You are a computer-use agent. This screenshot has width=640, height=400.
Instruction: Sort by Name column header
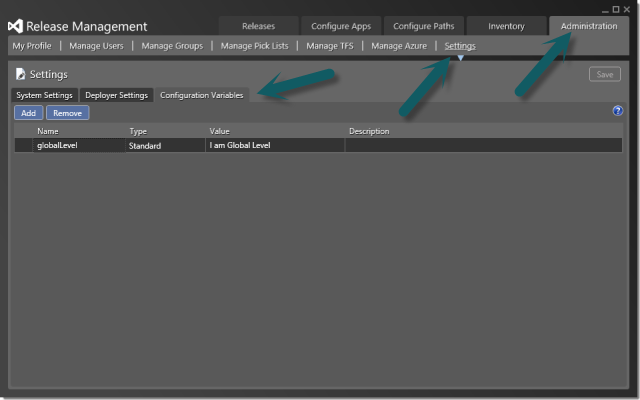click(x=48, y=131)
